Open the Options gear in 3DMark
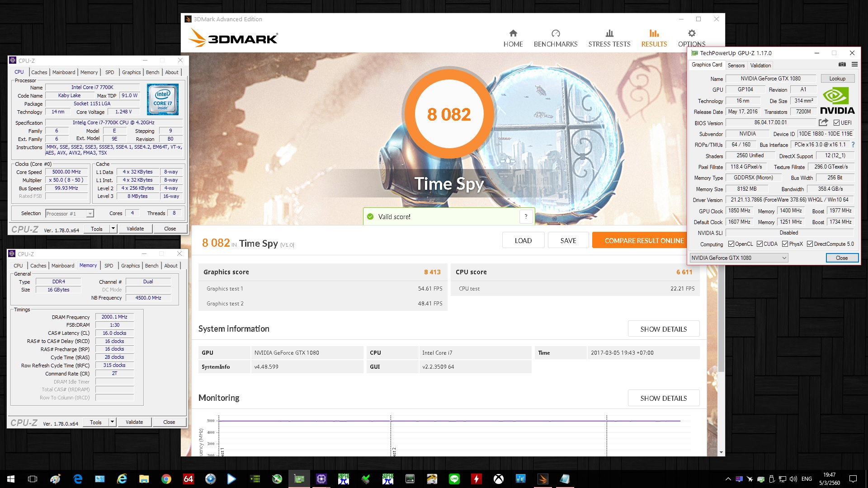Screen dimensions: 868x488 tap(692, 33)
